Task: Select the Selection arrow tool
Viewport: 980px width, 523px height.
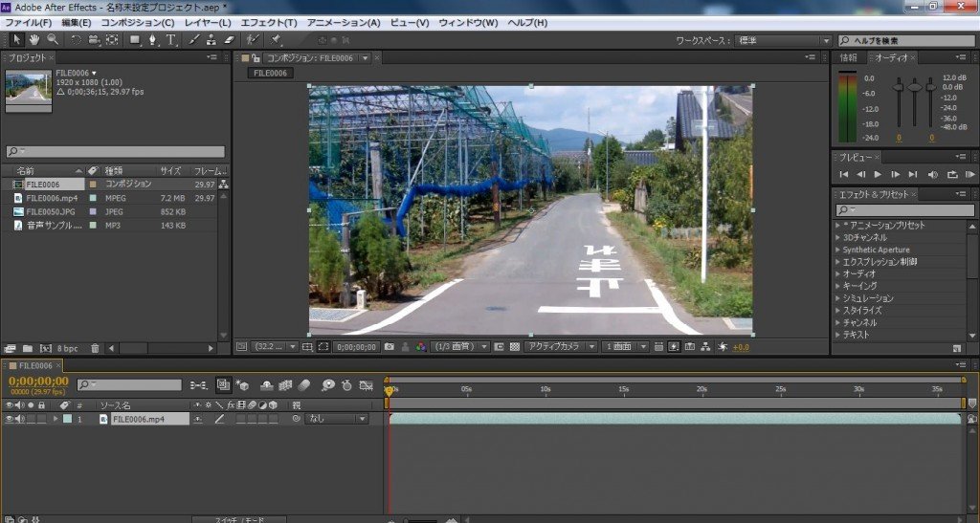Action: click(x=17, y=39)
